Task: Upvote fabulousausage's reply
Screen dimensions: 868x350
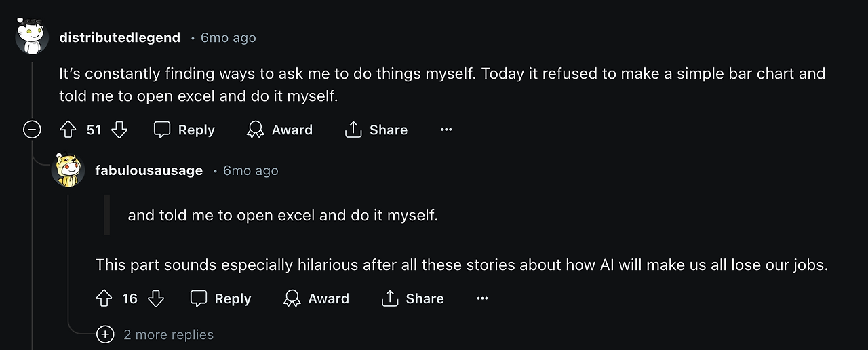Action: pyautogui.click(x=104, y=298)
